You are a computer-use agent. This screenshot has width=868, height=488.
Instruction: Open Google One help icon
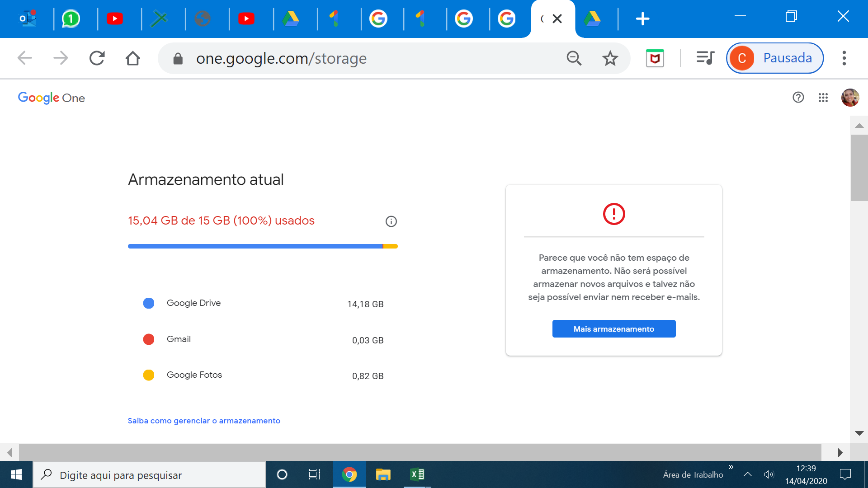coord(798,98)
